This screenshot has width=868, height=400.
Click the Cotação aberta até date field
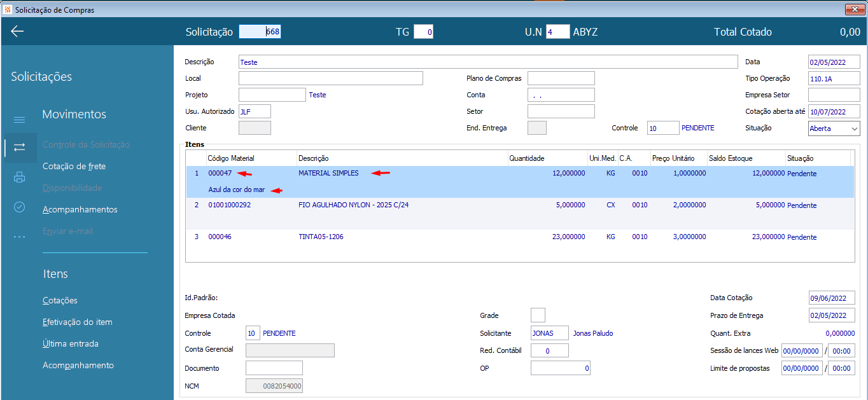[x=834, y=112]
